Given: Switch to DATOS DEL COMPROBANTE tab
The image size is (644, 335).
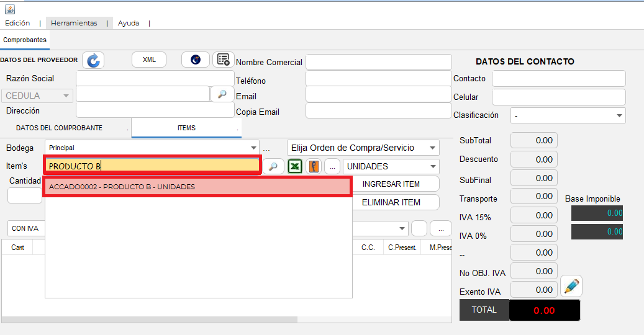Looking at the screenshot, I should 59,128.
